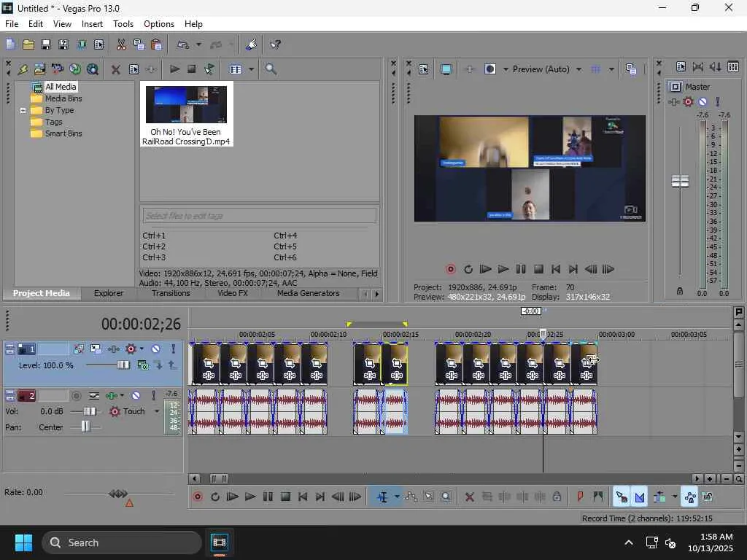The width and height of the screenshot is (747, 560).
Task: Open the media views dropdown arrow
Action: coord(251,69)
